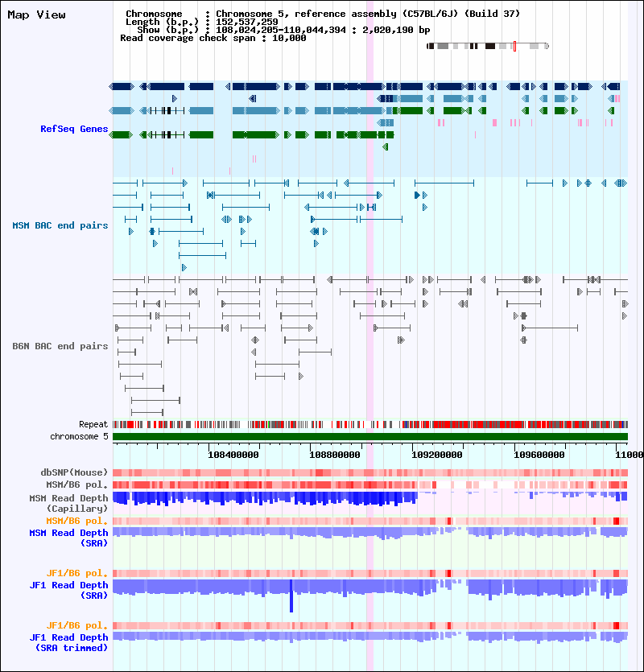
Task: Open the RefSeq Genes track label
Action: click(x=74, y=129)
